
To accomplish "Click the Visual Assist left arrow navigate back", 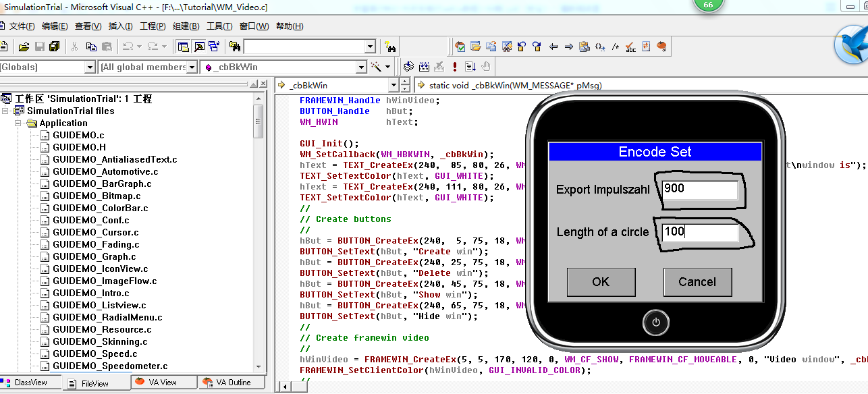I will [x=553, y=47].
